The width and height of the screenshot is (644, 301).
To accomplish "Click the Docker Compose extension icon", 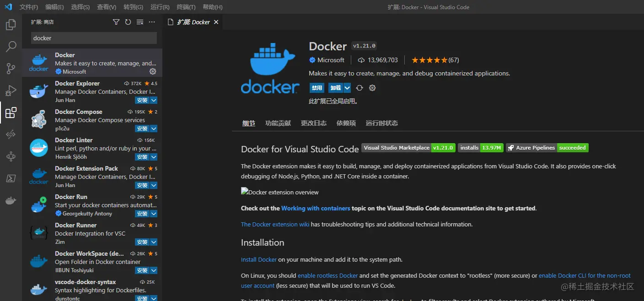I will [39, 119].
